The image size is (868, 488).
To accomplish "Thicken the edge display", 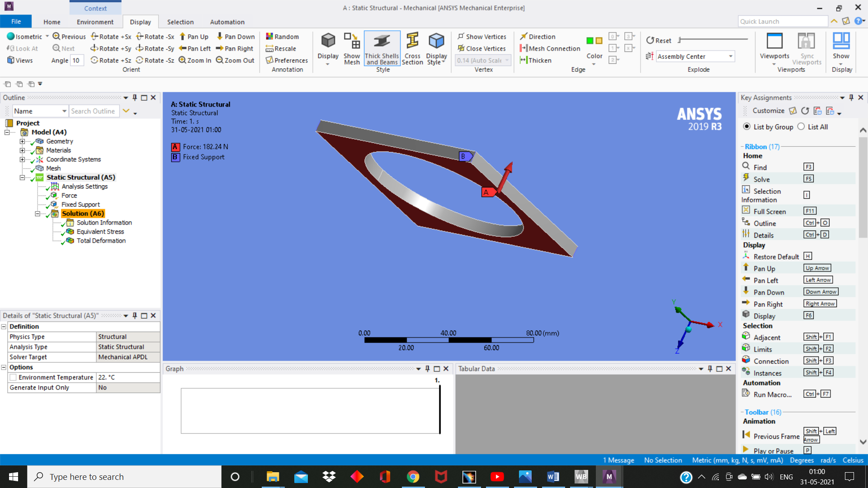I will click(x=535, y=60).
